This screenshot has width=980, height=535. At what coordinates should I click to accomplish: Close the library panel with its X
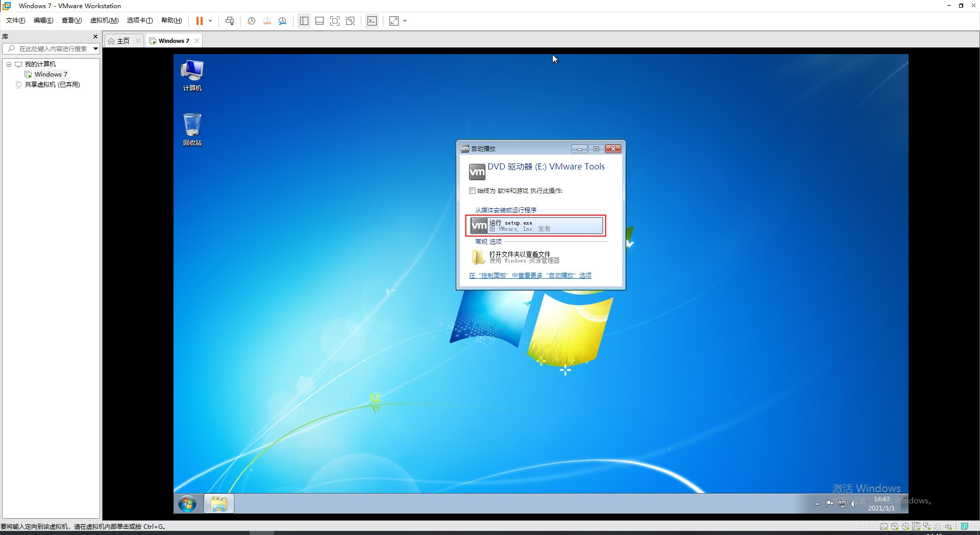pos(95,36)
